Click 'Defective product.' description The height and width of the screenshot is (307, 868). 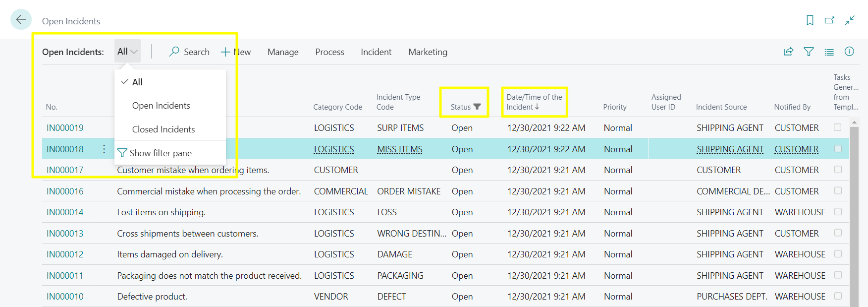click(152, 297)
